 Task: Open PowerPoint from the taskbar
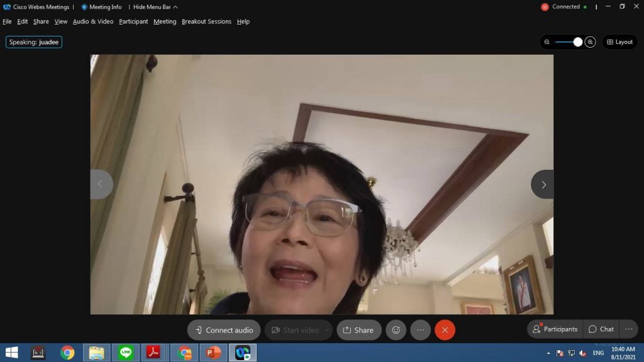coord(213,353)
